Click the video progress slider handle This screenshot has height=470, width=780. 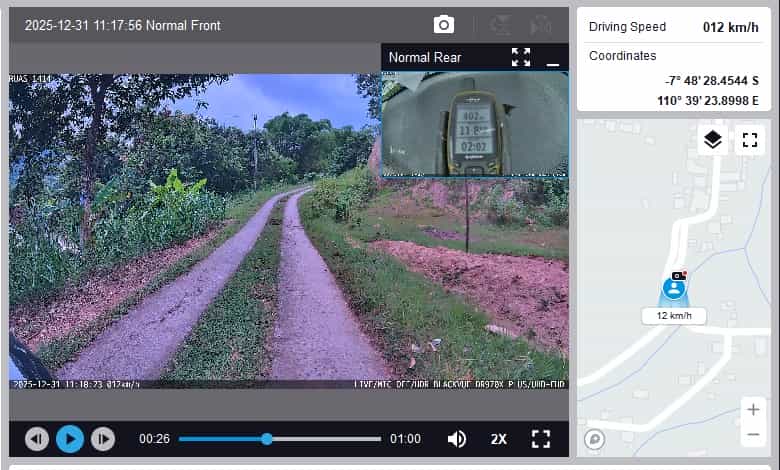[267, 439]
